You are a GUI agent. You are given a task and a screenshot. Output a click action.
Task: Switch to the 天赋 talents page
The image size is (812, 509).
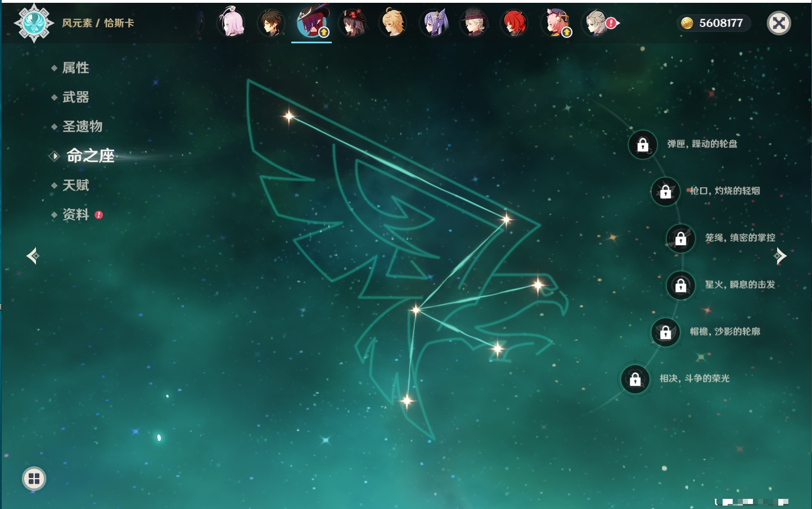point(75,185)
